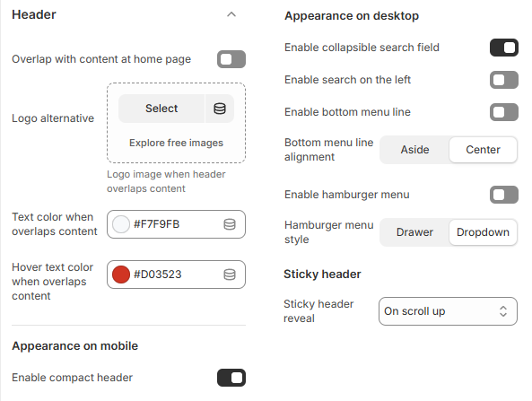Enable search on the left toggle
This screenshot has width=532, height=401.
(504, 80)
